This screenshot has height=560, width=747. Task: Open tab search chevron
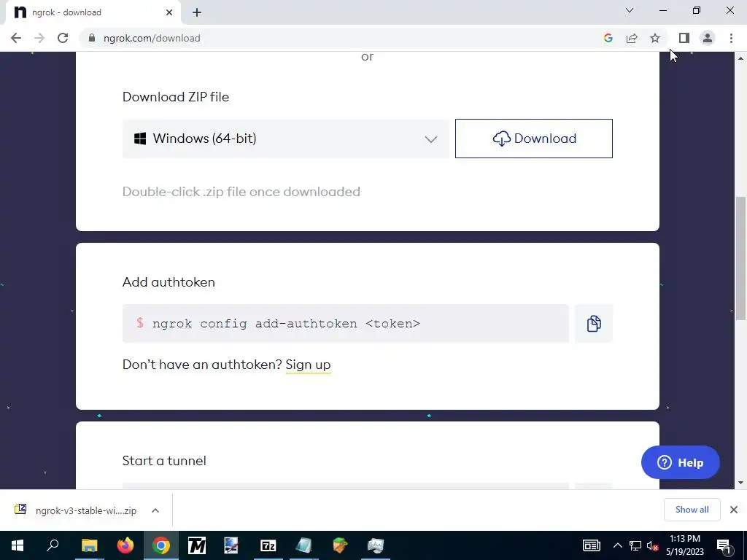point(630,10)
